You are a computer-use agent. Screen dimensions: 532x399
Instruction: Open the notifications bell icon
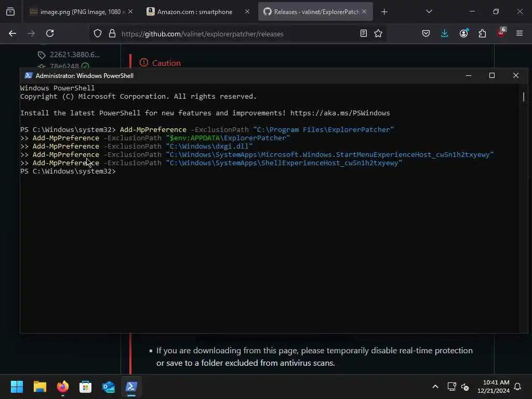click(517, 387)
